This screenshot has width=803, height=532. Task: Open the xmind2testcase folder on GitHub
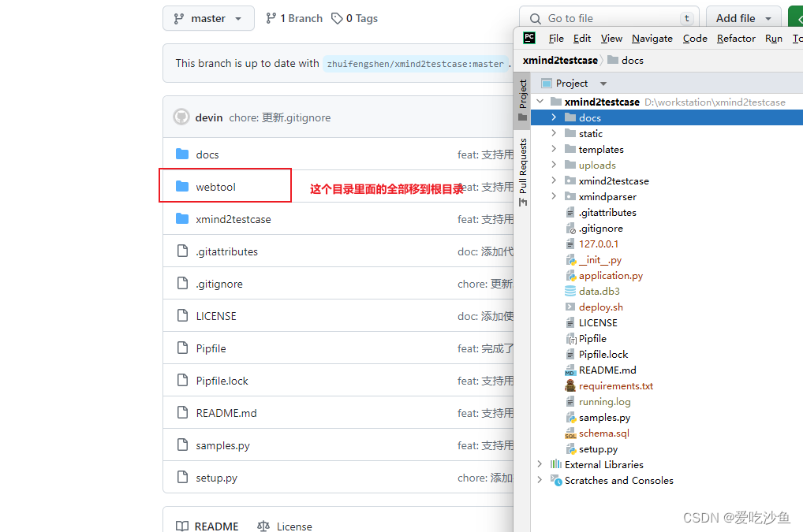click(x=233, y=219)
